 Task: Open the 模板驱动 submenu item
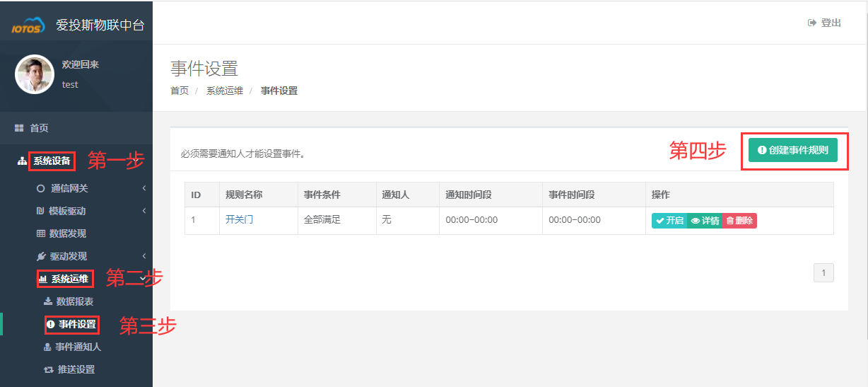67,211
